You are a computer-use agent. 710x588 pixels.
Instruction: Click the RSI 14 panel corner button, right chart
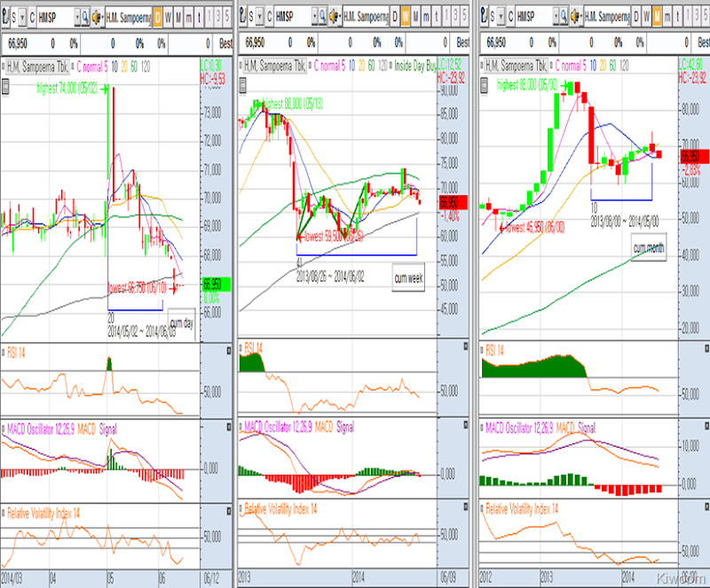click(x=706, y=348)
